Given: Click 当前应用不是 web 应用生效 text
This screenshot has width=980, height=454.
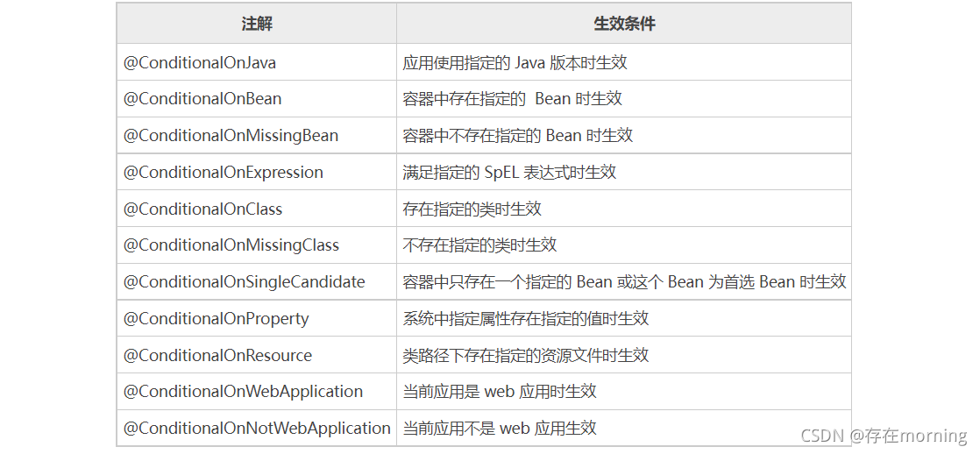Looking at the screenshot, I should click(x=500, y=429).
